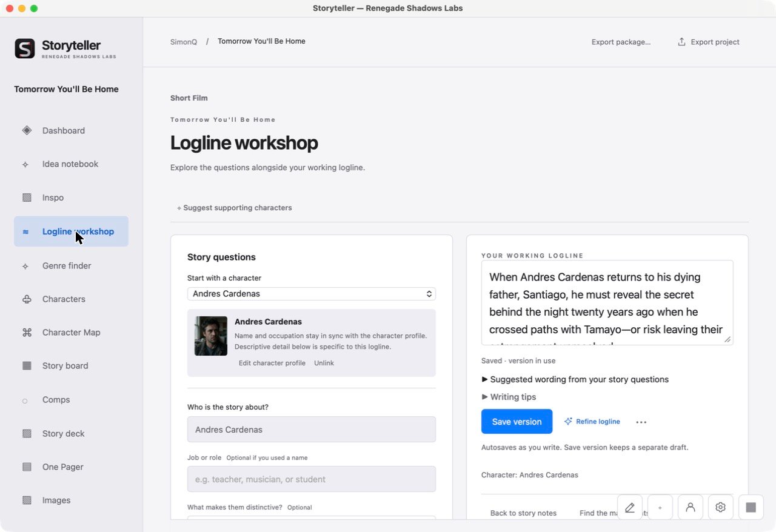The height and width of the screenshot is (532, 776).
Task: Open the Idea notebook section
Action: tap(71, 164)
